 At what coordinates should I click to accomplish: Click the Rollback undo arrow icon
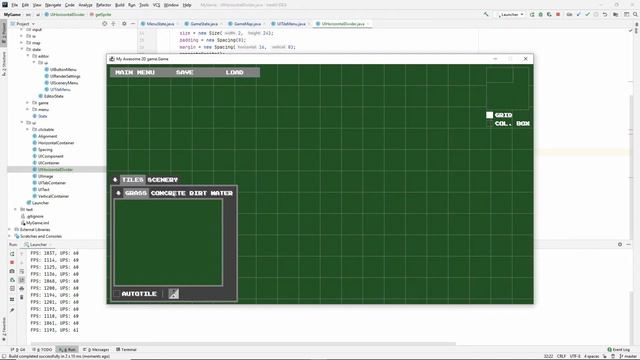click(605, 14)
